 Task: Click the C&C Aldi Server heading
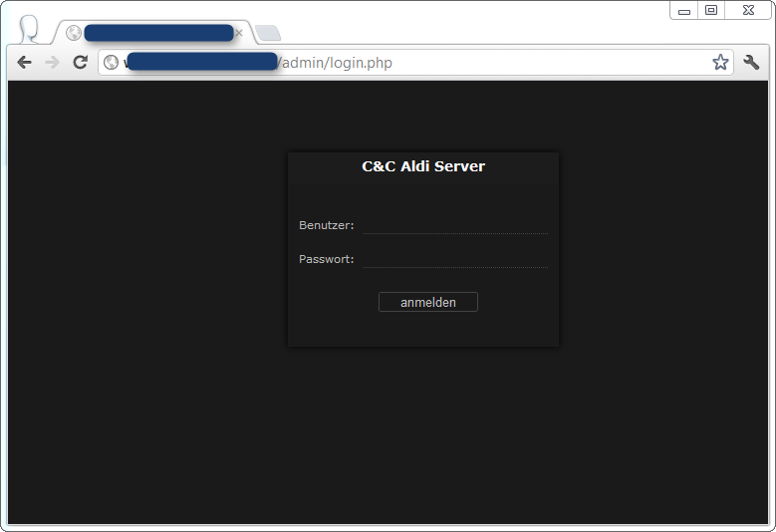coord(423,166)
